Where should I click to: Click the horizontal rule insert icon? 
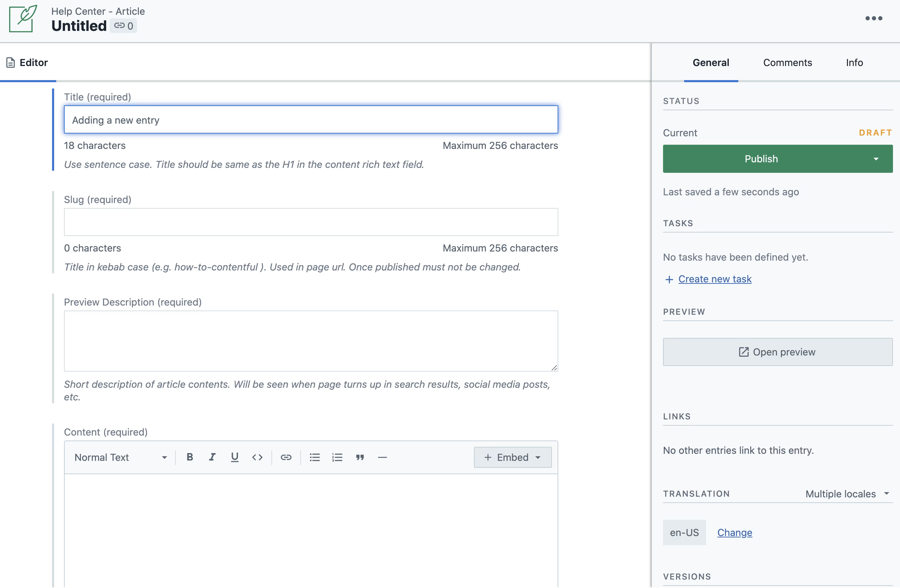382,457
